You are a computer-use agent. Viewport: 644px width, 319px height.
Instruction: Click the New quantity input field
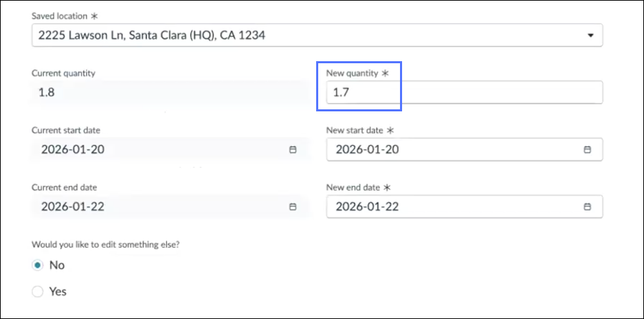pyautogui.click(x=465, y=92)
